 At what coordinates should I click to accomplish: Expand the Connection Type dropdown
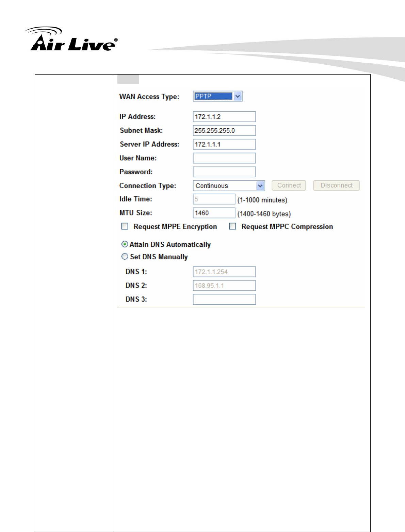tap(229, 186)
